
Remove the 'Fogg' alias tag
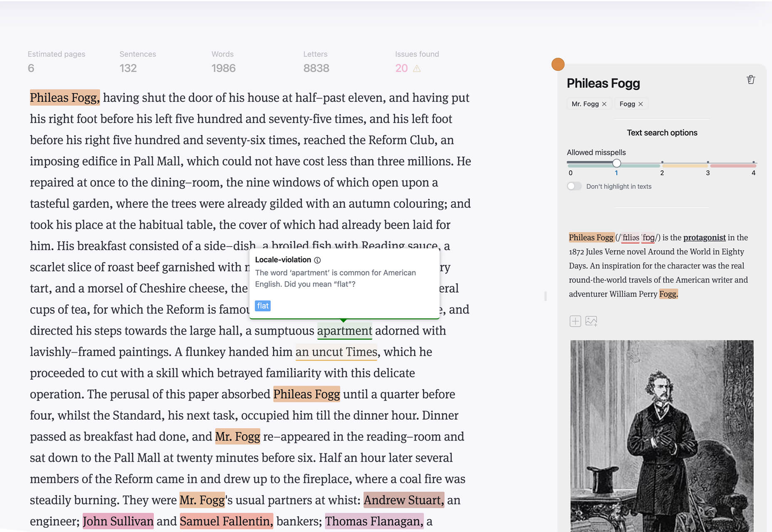pos(641,104)
